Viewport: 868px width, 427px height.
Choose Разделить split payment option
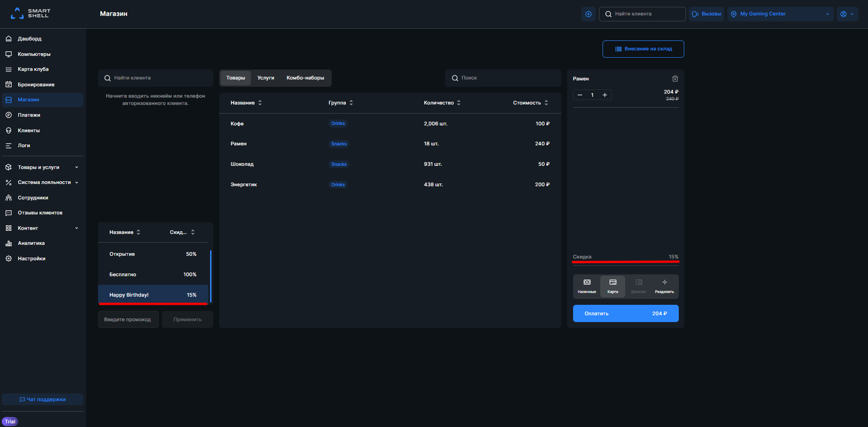coord(664,286)
